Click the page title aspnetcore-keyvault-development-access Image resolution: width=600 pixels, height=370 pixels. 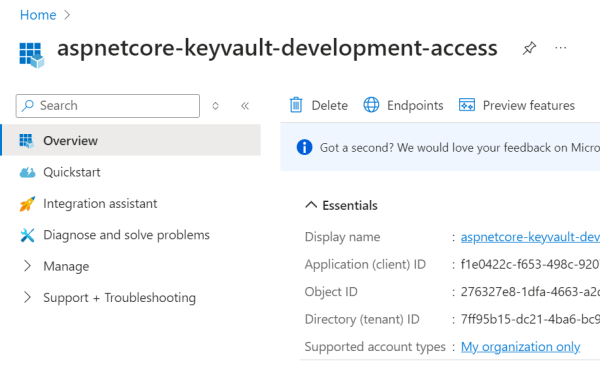(x=277, y=48)
